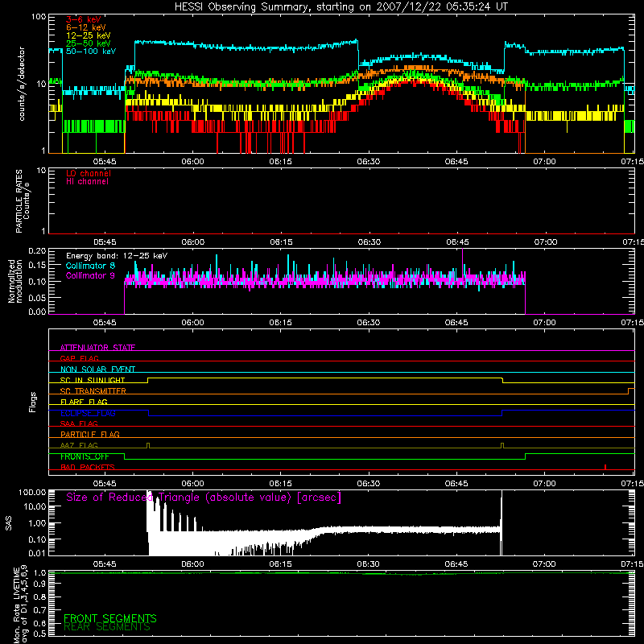
Task: Select the Collimator 9 legend label
Action: point(90,275)
